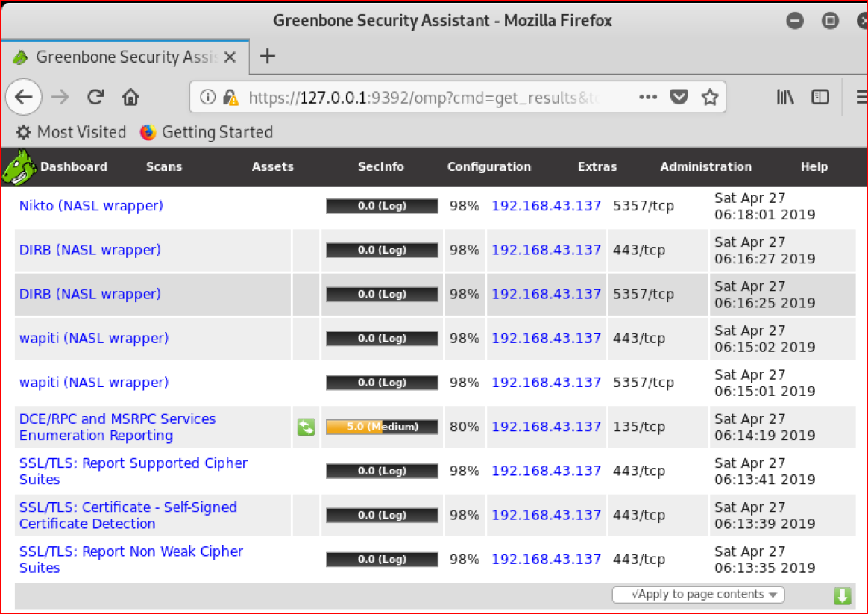
Task: Open DIRB (NASL wrapper) result on 5357/tcp
Action: coord(90,294)
